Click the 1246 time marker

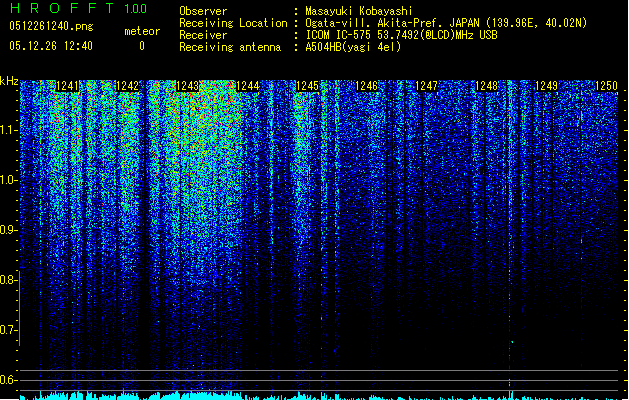tap(367, 86)
